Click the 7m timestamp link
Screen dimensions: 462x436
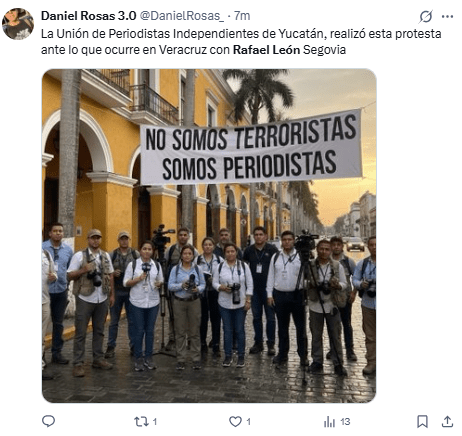point(242,16)
